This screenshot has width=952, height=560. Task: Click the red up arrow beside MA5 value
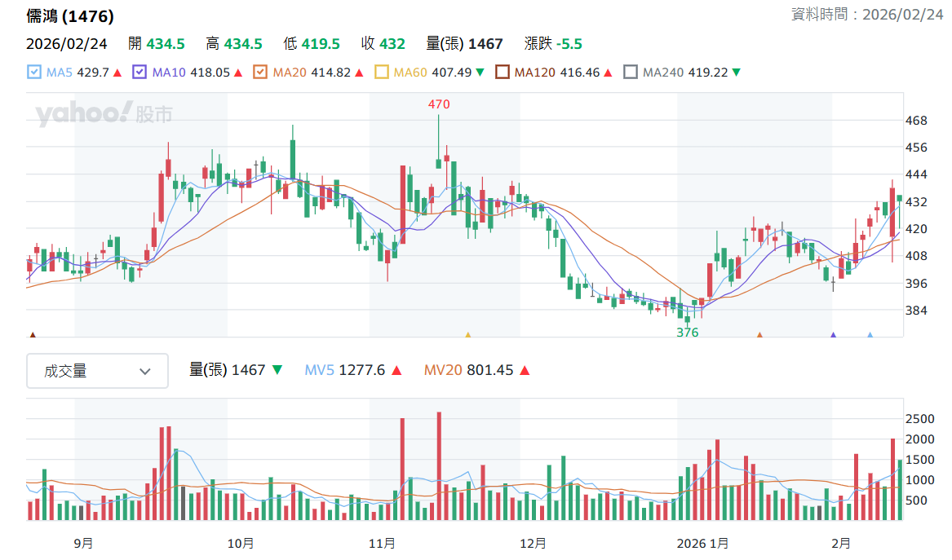coord(117,73)
